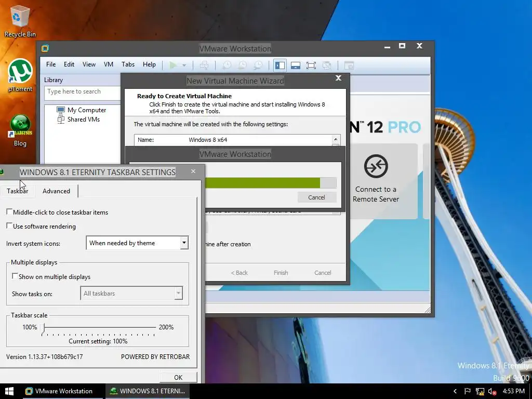The height and width of the screenshot is (399, 532).
Task: Click settings list scroll up arrow
Action: pos(336,139)
